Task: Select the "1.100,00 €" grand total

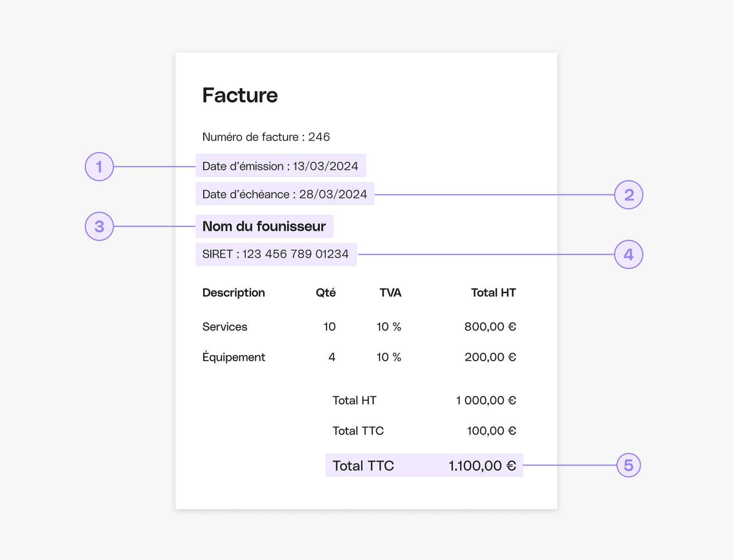Action: [x=482, y=465]
